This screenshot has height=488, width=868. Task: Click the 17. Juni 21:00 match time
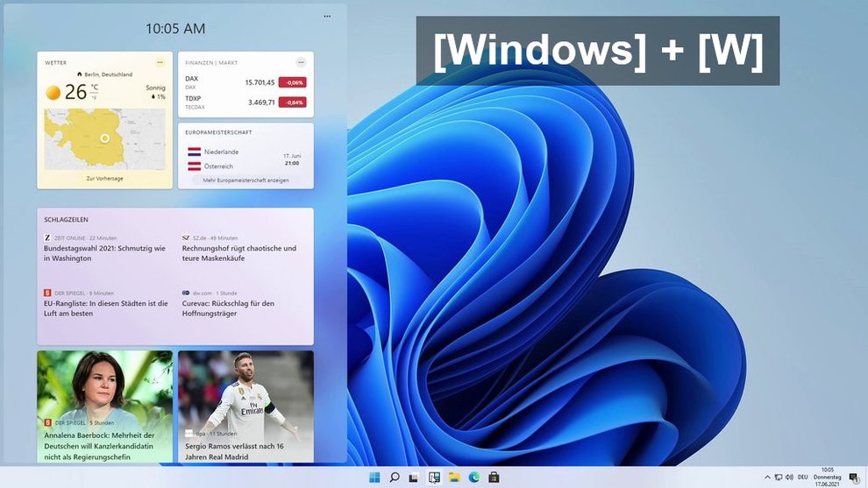[x=292, y=159]
